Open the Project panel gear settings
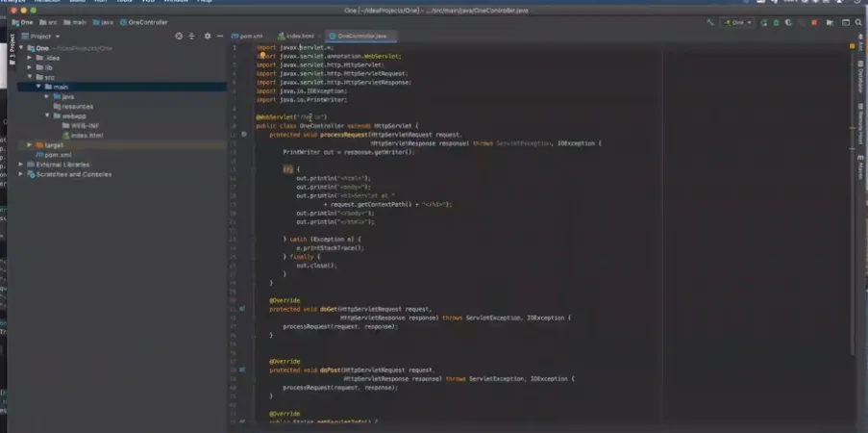868x433 pixels. click(x=208, y=36)
